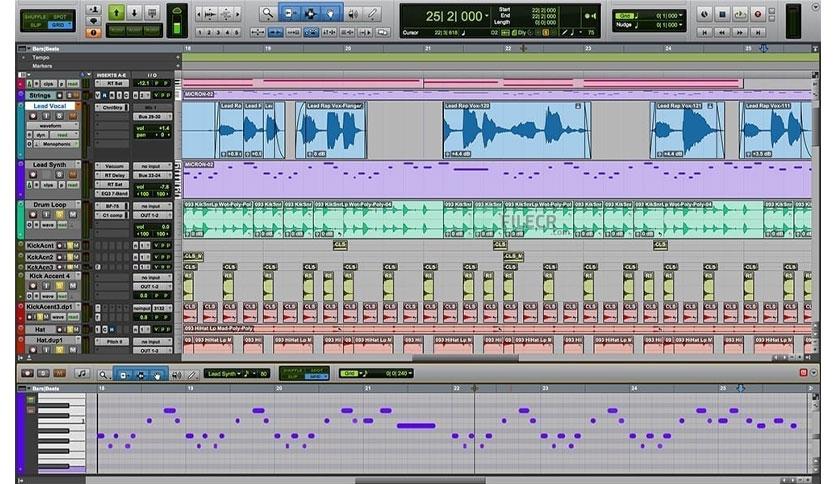
Task: Click the down-arrow button beside green arrow
Action: click(x=134, y=13)
